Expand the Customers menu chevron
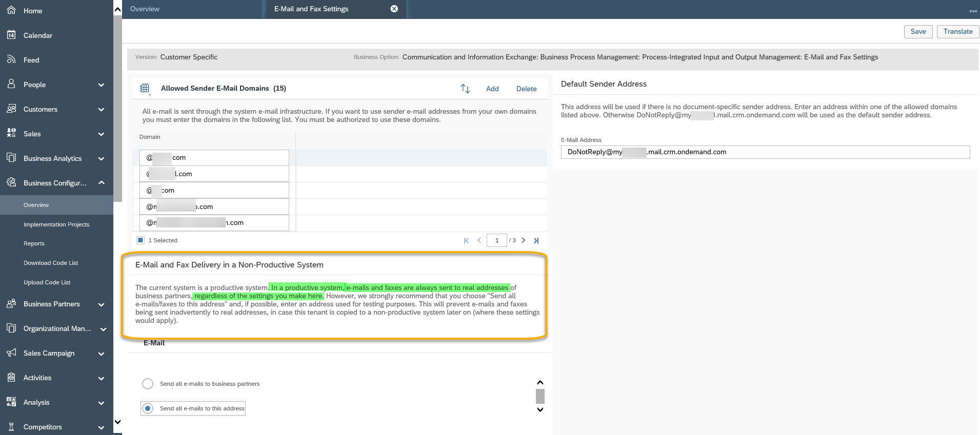The width and height of the screenshot is (980, 435). click(101, 110)
